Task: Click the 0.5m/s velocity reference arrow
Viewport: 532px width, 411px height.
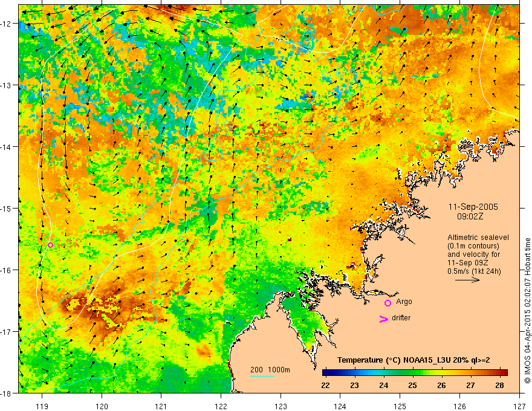Action: pyautogui.click(x=467, y=280)
